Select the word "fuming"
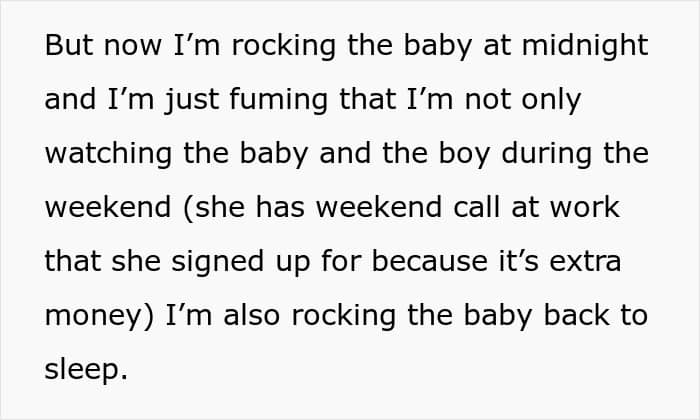Screen dimensions: 700x420 pos(279,100)
